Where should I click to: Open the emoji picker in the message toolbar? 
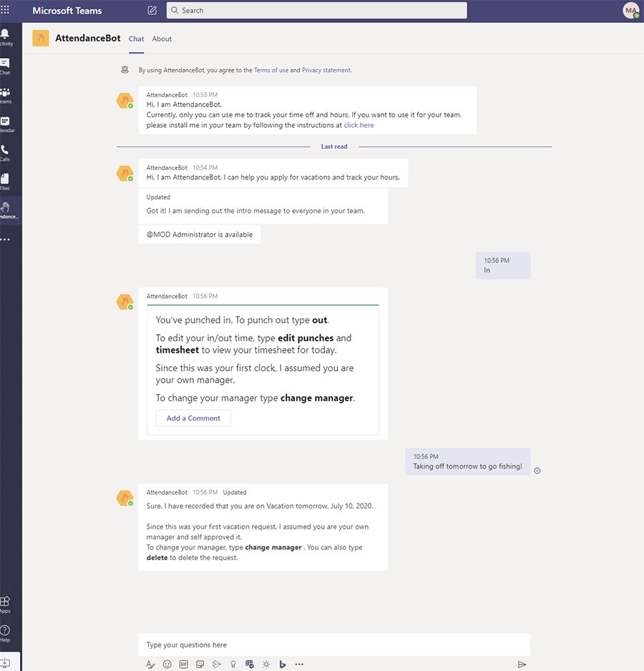(167, 664)
